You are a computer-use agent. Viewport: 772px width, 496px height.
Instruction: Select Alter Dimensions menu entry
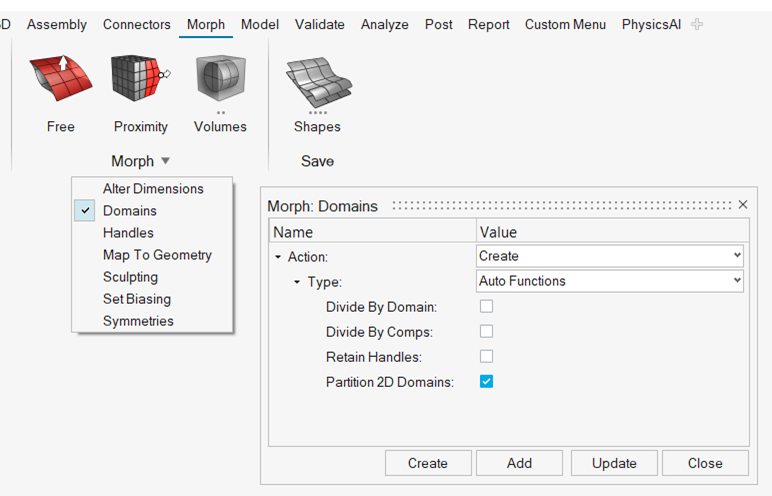[153, 189]
